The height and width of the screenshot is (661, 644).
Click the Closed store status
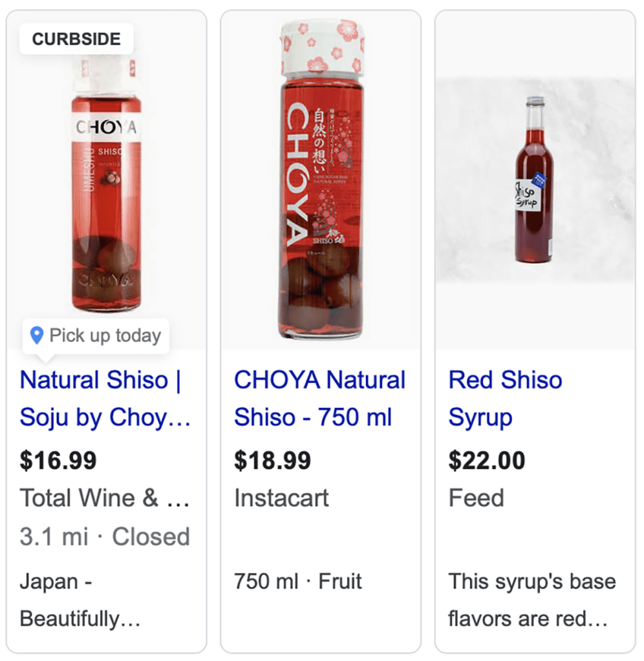tap(151, 537)
